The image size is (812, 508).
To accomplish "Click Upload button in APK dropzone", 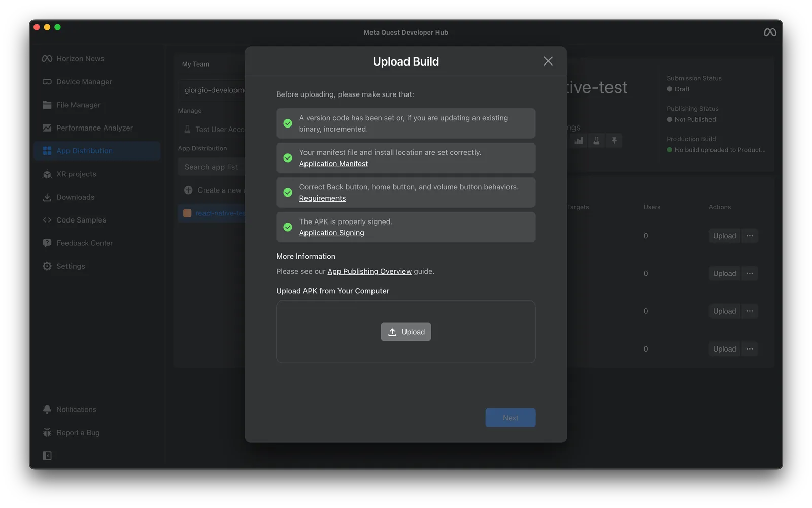I will (x=406, y=332).
